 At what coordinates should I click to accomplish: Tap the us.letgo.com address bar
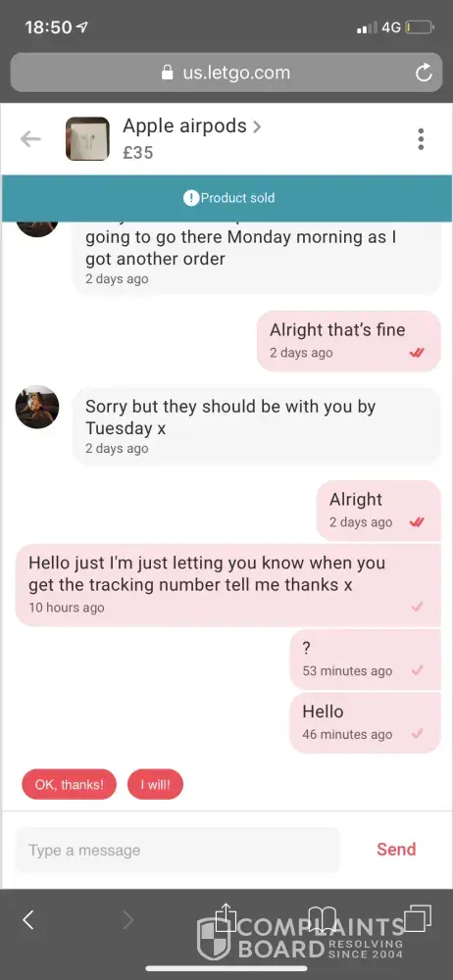[226, 73]
